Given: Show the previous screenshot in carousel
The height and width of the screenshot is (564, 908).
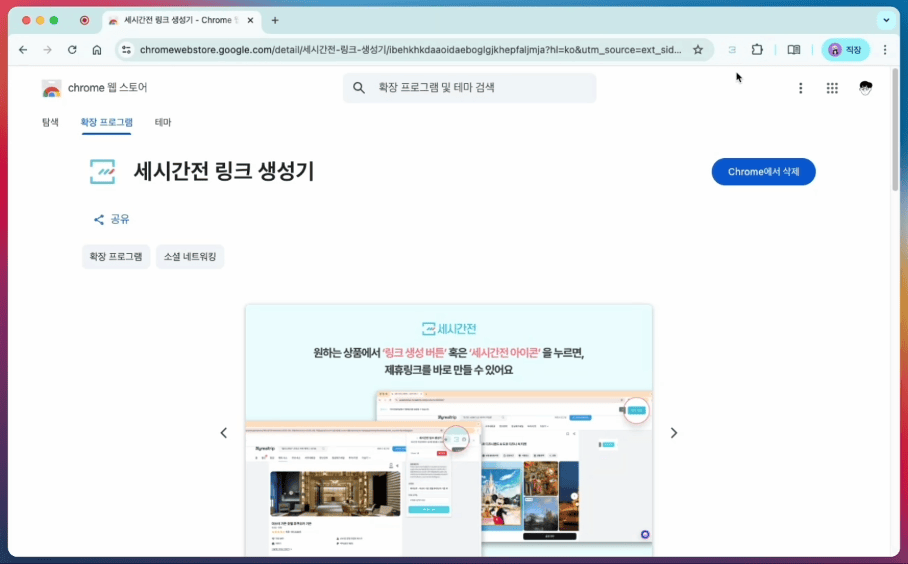Looking at the screenshot, I should click(224, 433).
